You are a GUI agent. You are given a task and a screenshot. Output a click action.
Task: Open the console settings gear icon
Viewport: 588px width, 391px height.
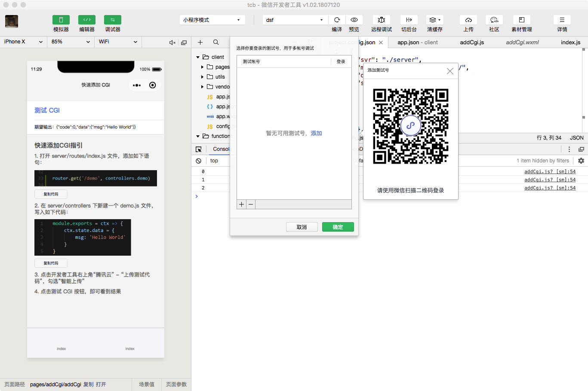point(581,161)
